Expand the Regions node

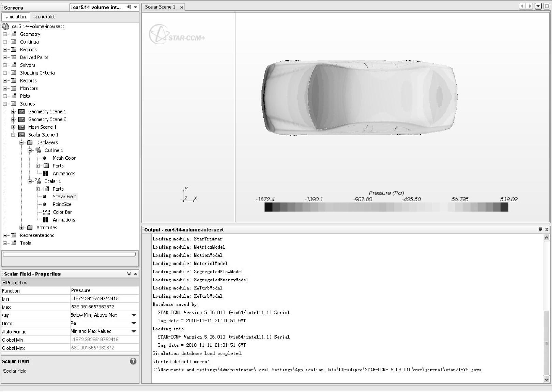[x=5, y=50]
